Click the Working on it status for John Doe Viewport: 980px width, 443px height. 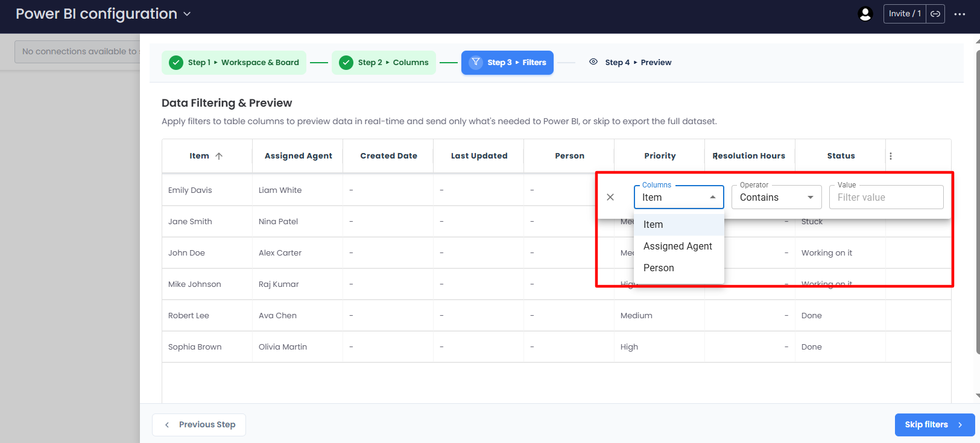[x=841, y=253]
